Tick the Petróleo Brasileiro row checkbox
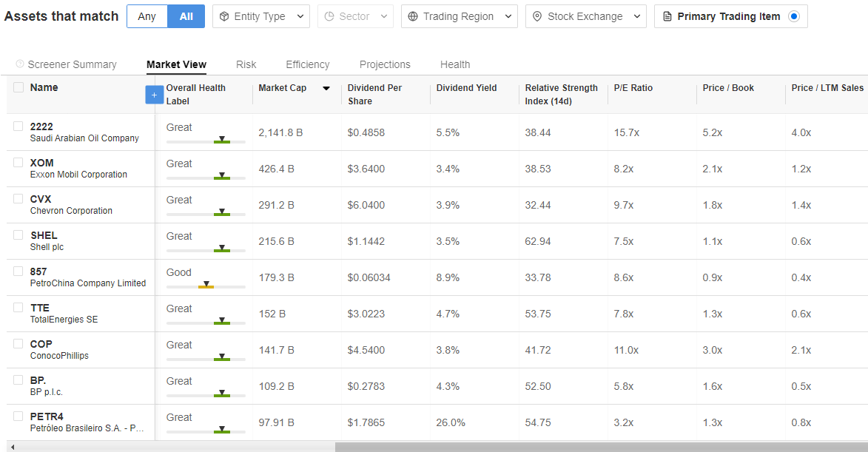The width and height of the screenshot is (868, 452). (18, 416)
